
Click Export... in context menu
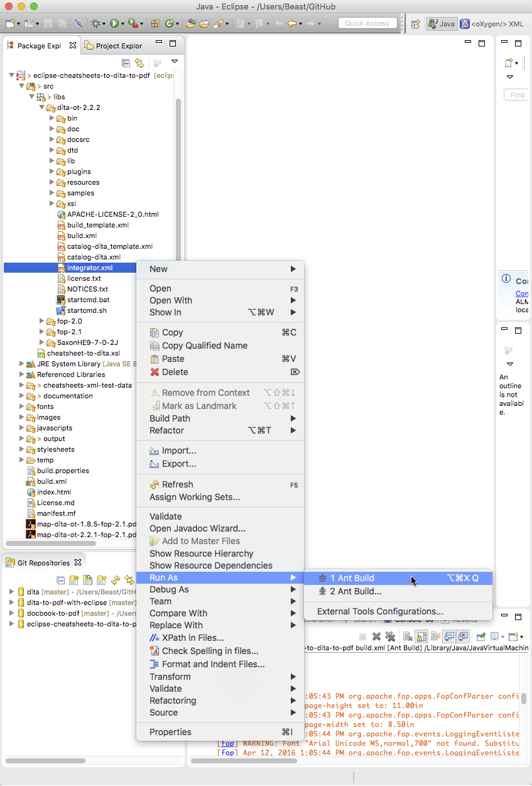point(220,464)
